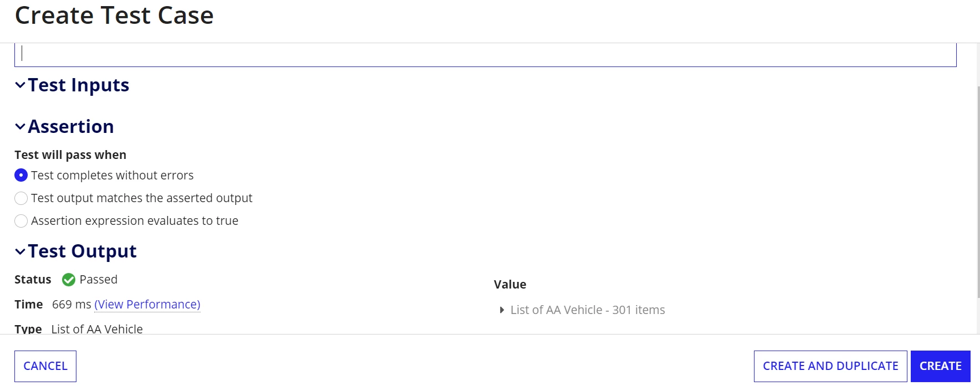Collapse the Assertion section chevron

coord(20,127)
